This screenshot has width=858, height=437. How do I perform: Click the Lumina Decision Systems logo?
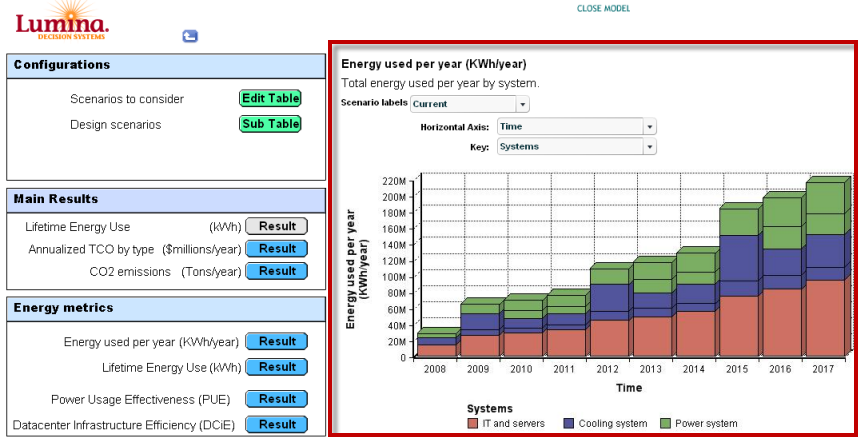pyautogui.click(x=62, y=21)
